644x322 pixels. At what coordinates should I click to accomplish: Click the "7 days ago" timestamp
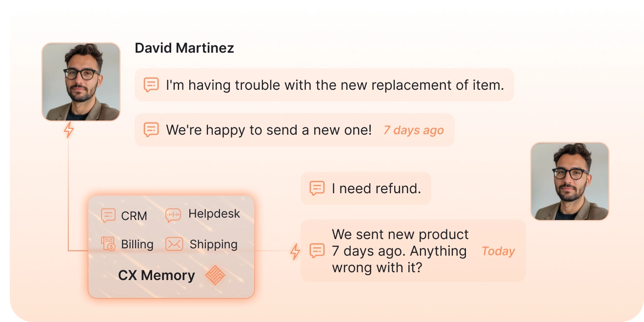coord(413,130)
